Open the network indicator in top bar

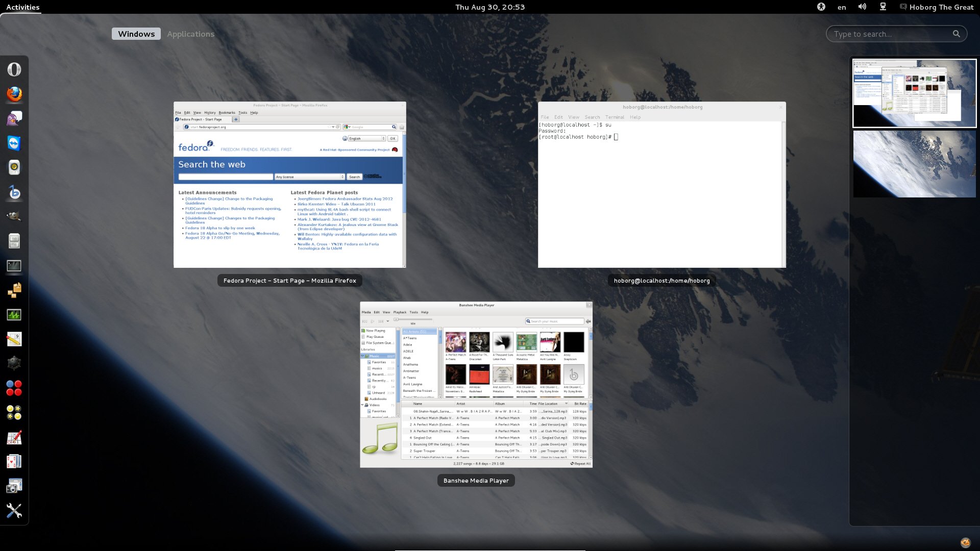click(883, 7)
